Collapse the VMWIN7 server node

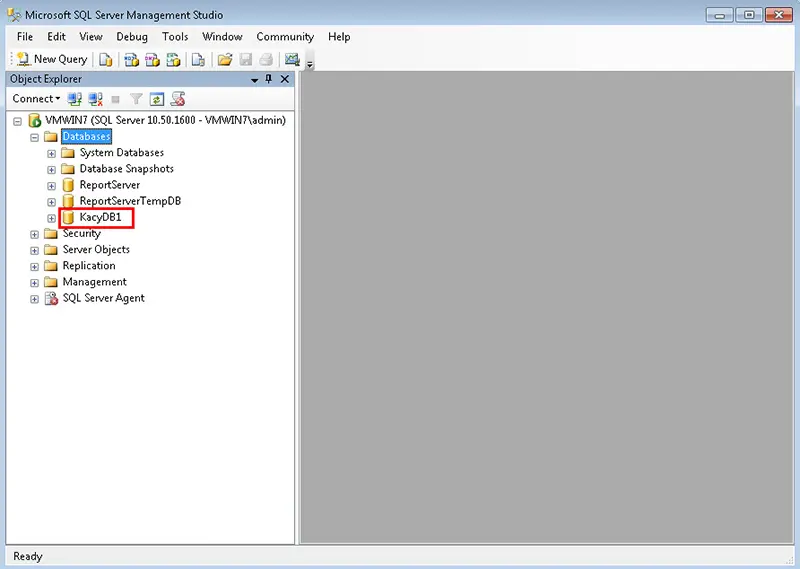[x=17, y=121]
